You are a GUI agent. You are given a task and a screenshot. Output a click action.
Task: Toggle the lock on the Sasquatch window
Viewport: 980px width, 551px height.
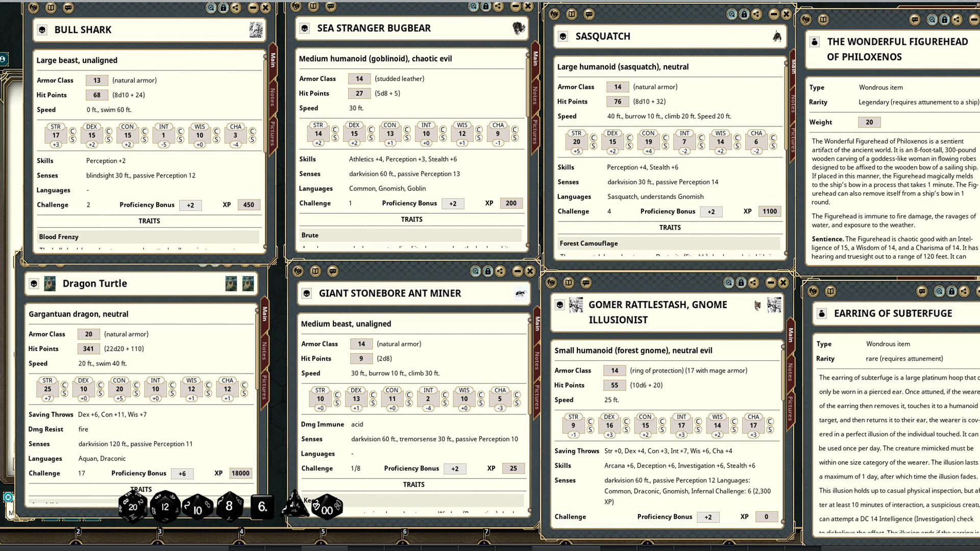(x=743, y=15)
